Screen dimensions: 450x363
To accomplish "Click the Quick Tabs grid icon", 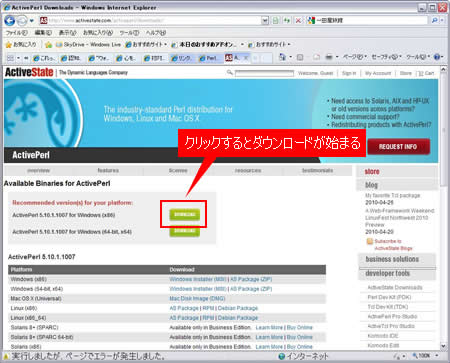I will point(10,58).
